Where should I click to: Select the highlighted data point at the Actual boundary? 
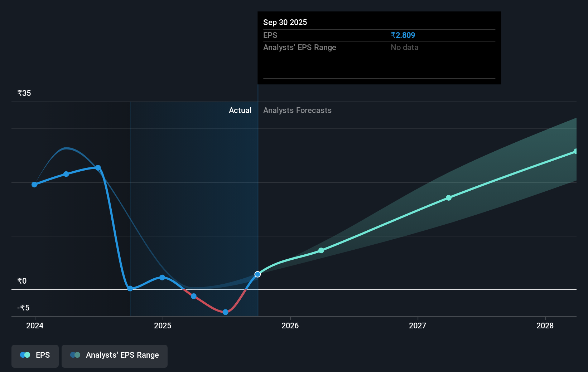pos(257,274)
